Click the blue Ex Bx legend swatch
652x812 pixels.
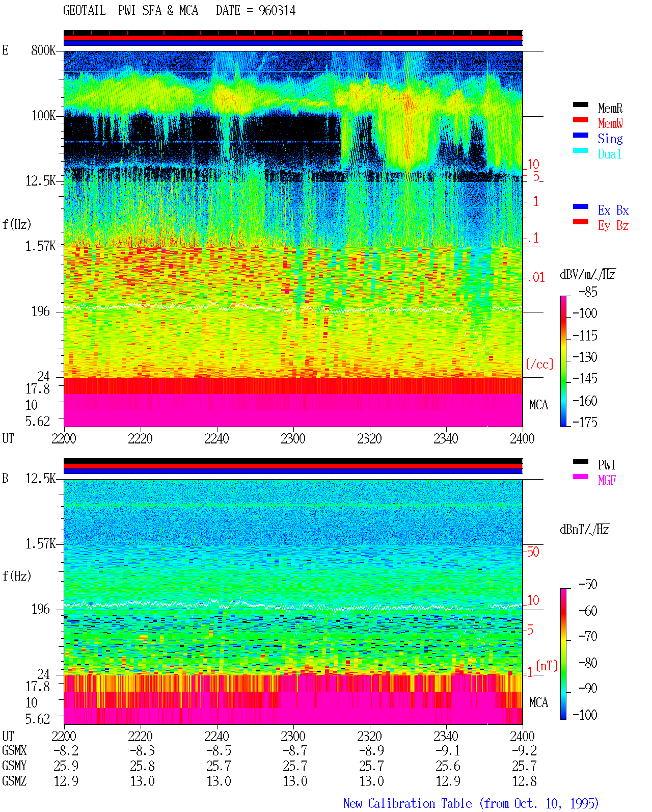581,206
